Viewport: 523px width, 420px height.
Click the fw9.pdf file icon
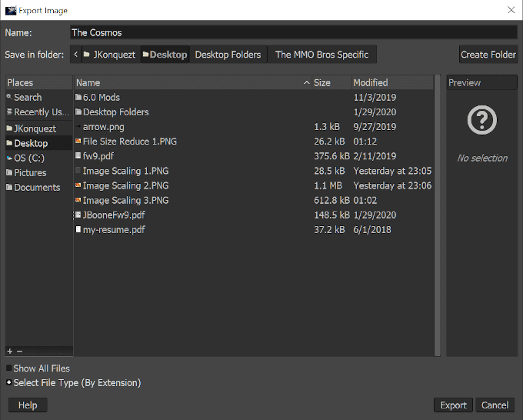[78, 156]
